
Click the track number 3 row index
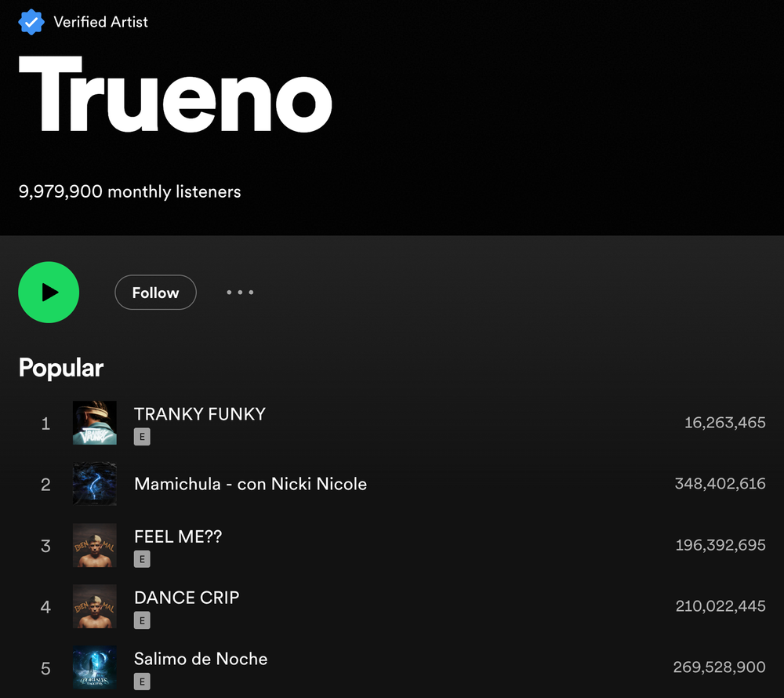[x=45, y=546]
